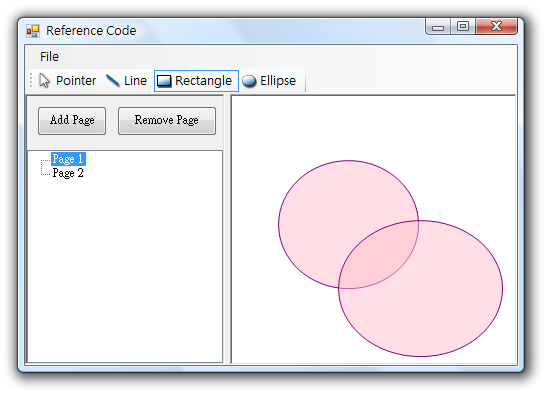Select Page 1 in the tree

[x=68, y=159]
